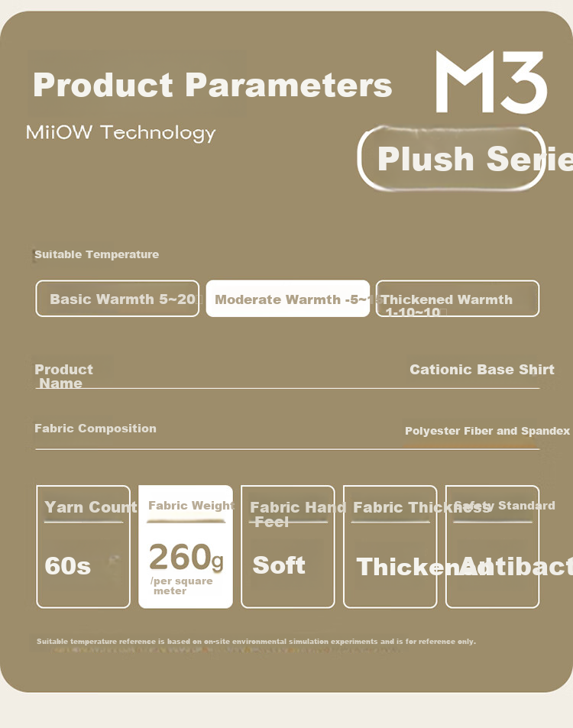Click the Polyester Fiber and Spandex text
This screenshot has height=728, width=573.
click(x=487, y=431)
